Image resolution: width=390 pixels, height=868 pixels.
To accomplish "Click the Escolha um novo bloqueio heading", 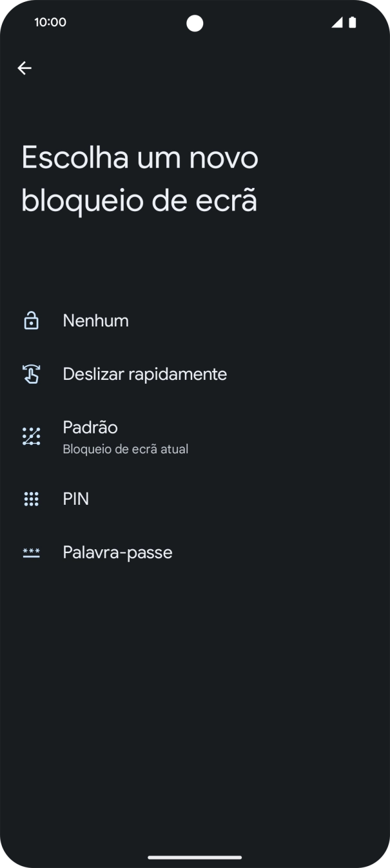I will click(139, 178).
